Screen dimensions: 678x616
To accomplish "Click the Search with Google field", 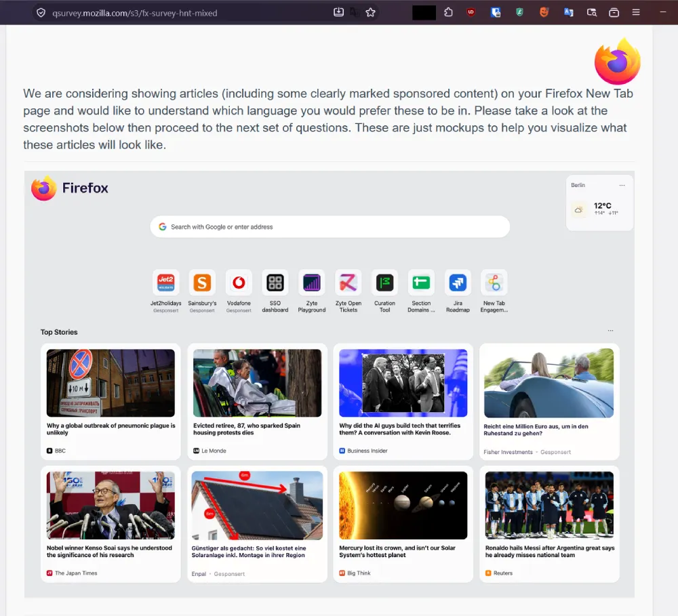I will 330,226.
